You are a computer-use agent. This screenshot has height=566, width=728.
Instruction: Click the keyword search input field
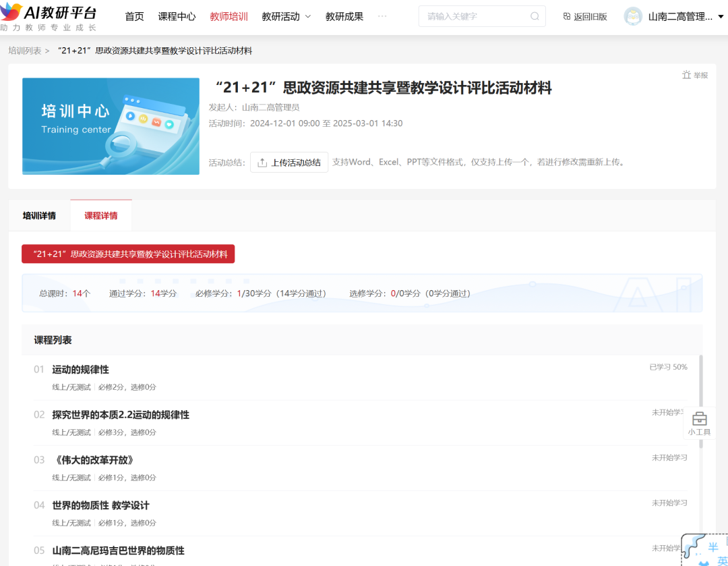tap(472, 16)
